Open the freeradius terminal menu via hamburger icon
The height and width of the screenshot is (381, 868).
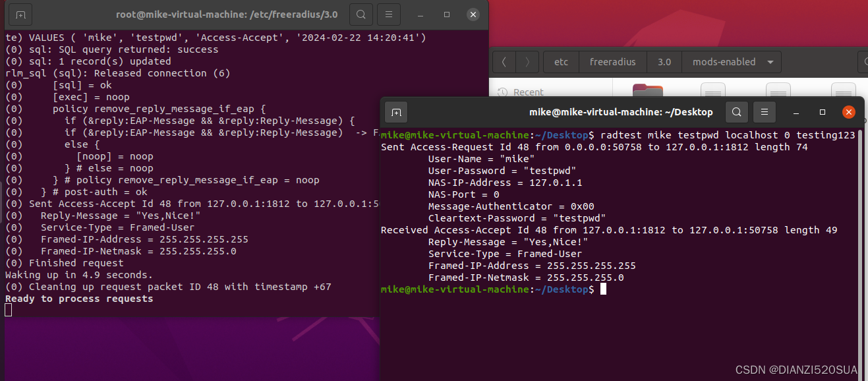click(388, 14)
